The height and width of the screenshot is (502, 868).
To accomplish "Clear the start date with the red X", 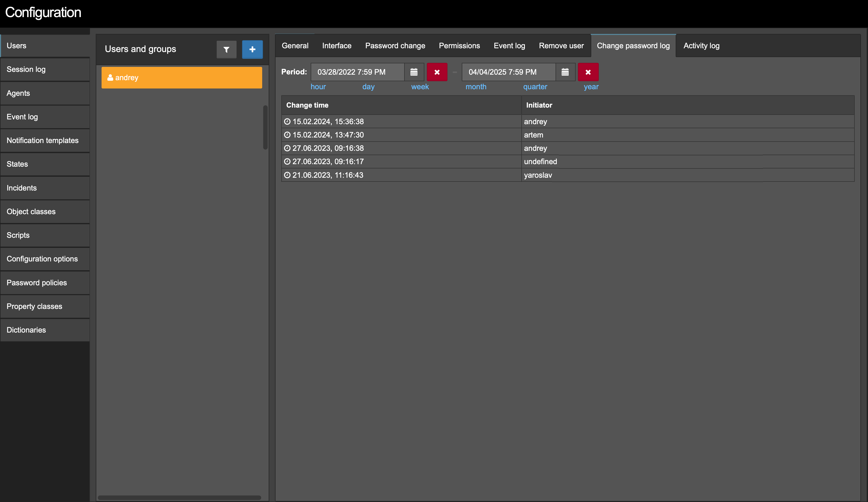I will click(437, 72).
